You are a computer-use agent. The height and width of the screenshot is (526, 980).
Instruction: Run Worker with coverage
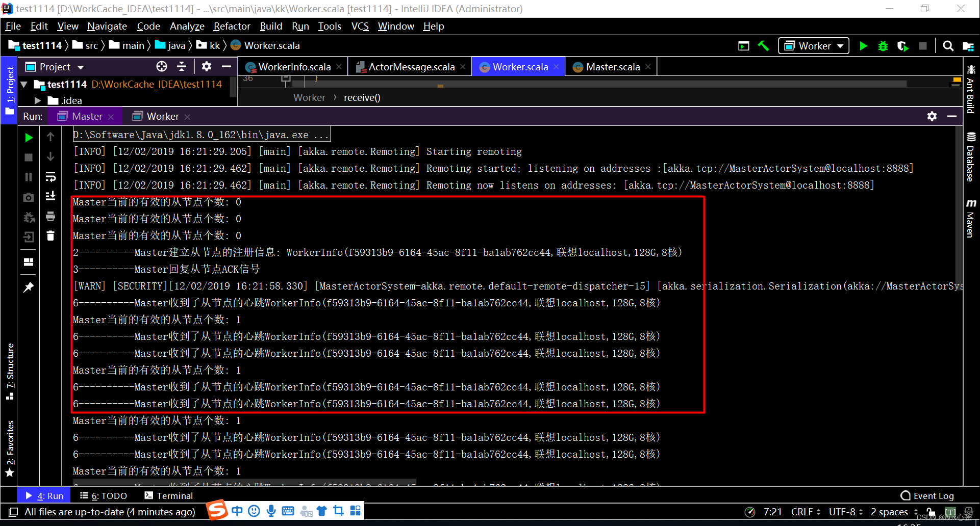(x=903, y=45)
